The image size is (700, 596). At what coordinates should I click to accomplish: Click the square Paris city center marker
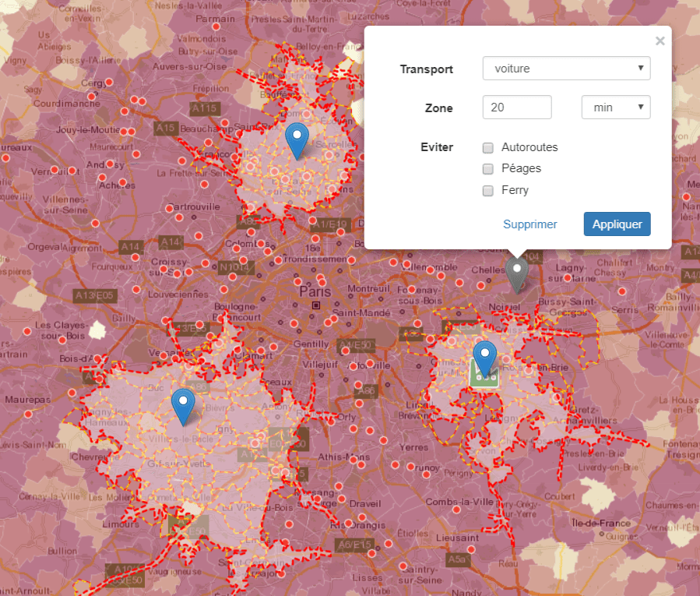pyautogui.click(x=315, y=305)
